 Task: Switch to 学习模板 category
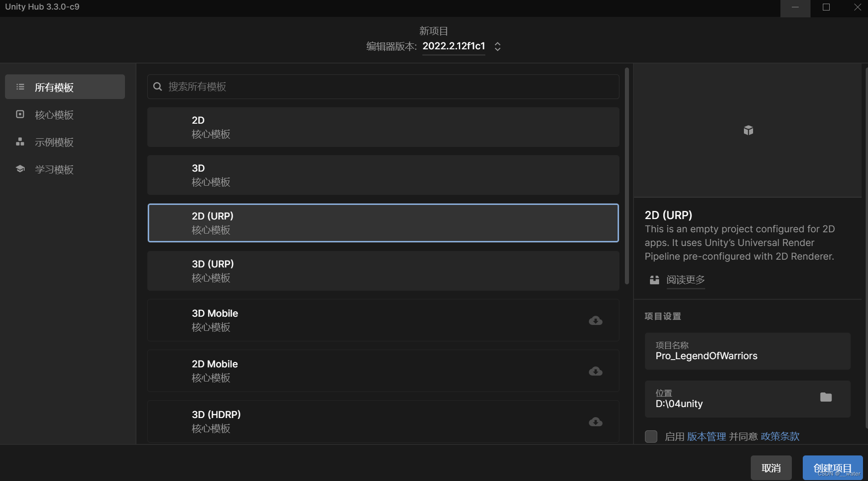point(65,169)
